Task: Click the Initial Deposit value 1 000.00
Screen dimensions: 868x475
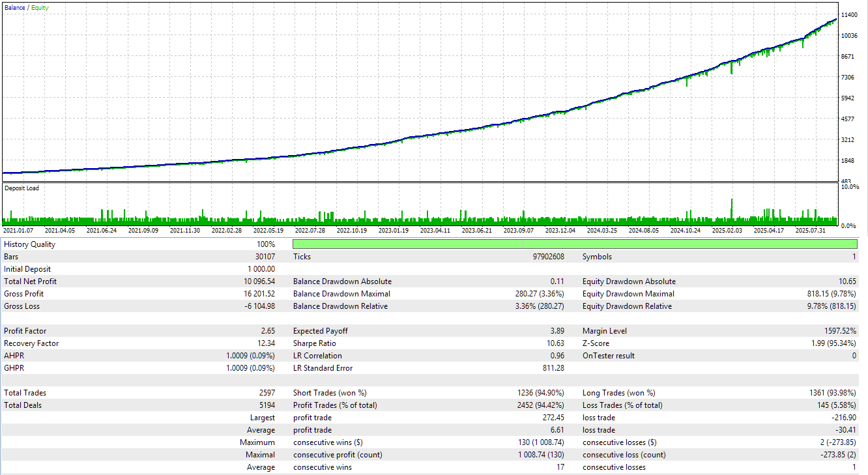Action: 261,269
